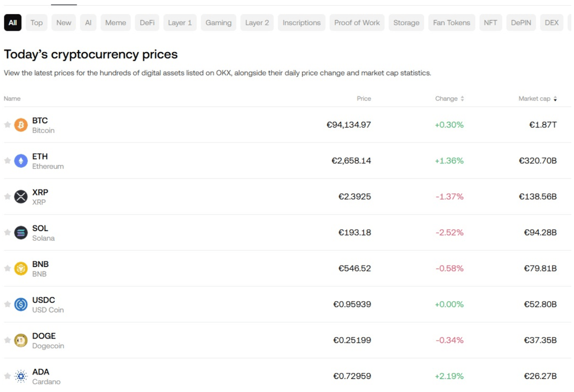Select the Ethereum coin icon

click(x=21, y=160)
